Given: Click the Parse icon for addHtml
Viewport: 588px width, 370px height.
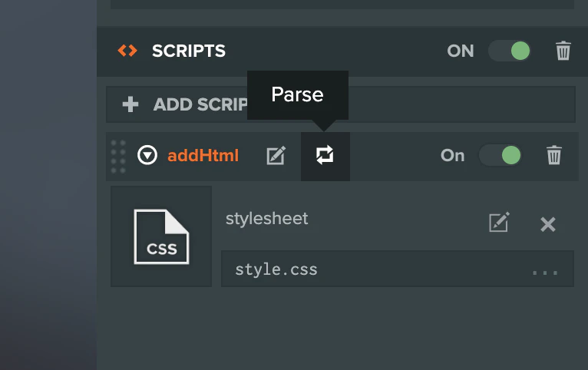Looking at the screenshot, I should tap(325, 156).
